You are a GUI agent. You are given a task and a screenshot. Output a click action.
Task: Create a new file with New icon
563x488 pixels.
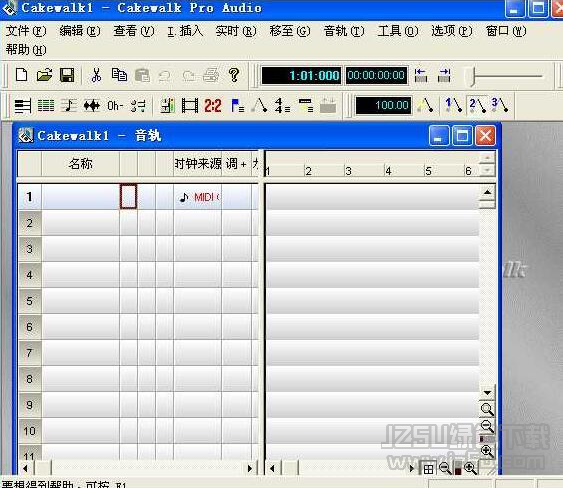coord(22,75)
